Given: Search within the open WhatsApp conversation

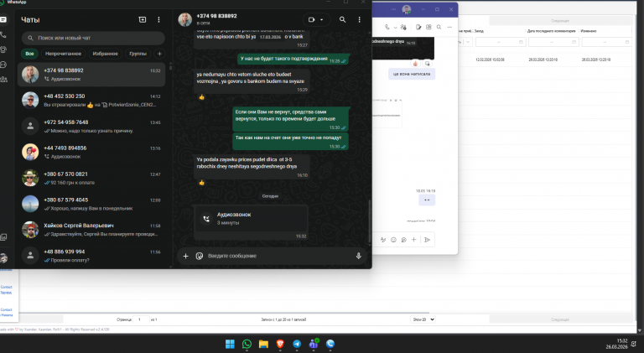Looking at the screenshot, I should pos(342,19).
